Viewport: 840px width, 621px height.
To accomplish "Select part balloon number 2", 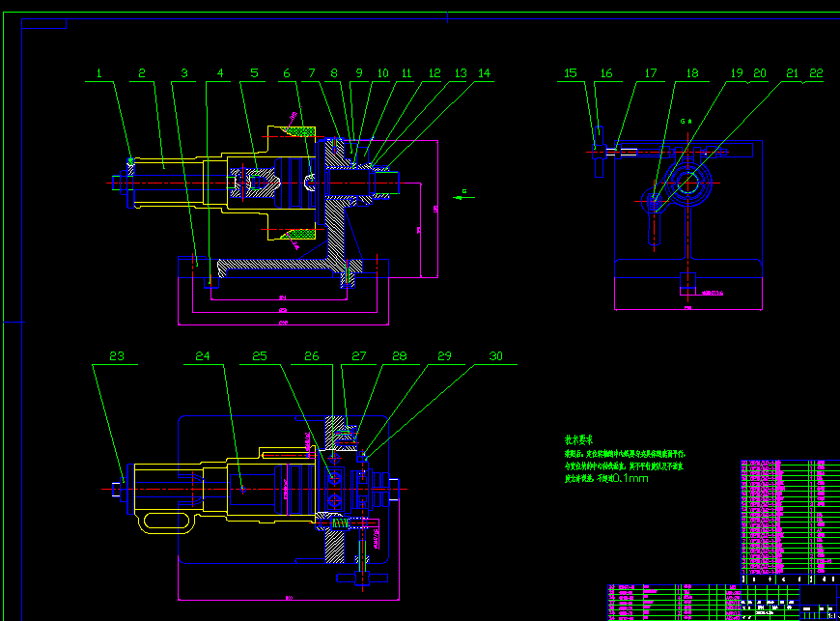I will coord(142,73).
